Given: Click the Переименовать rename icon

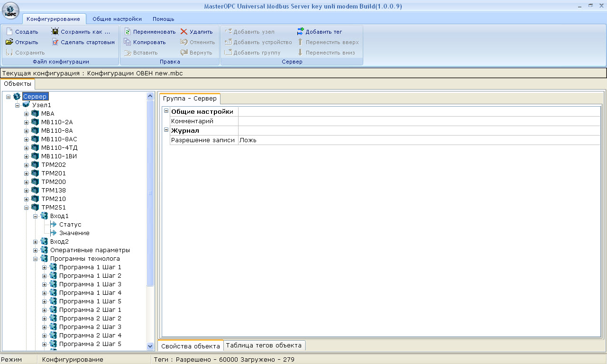Looking at the screenshot, I should point(128,32).
